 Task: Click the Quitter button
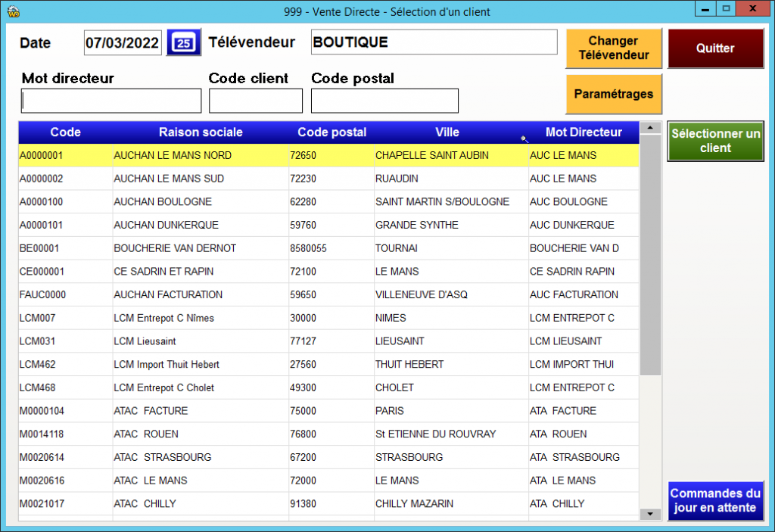point(715,48)
